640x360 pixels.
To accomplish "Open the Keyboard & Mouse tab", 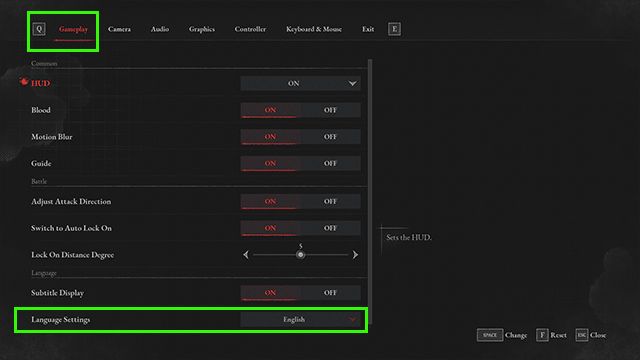I will (x=314, y=29).
